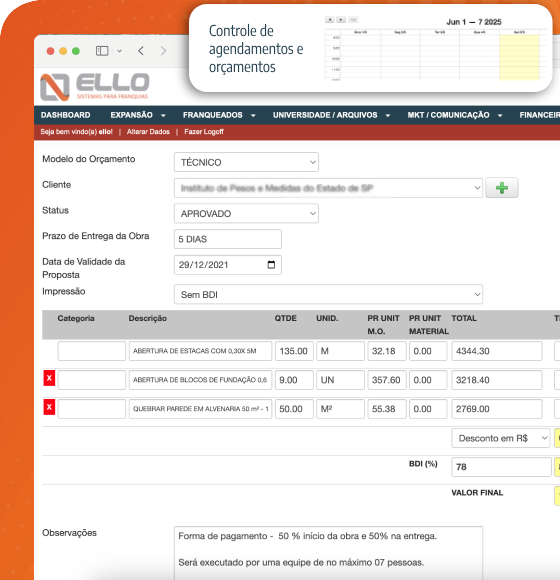The height and width of the screenshot is (580, 560).
Task: Remove the ABERTURA DE BLOCOS row with red X
Action: pos(49,378)
